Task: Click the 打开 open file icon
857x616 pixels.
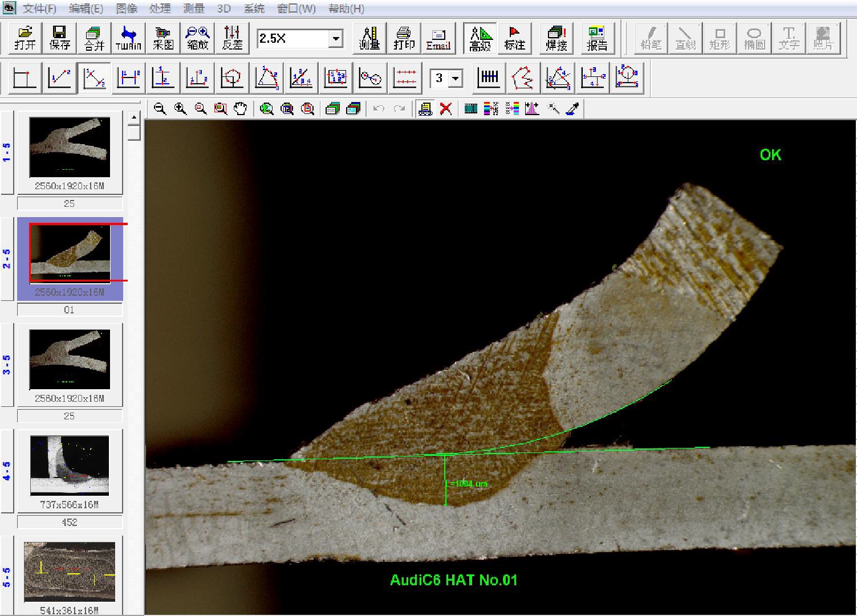Action: (x=25, y=38)
